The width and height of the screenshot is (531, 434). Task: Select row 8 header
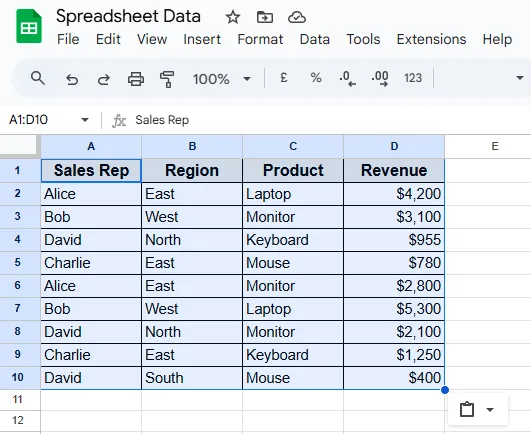tap(20, 331)
